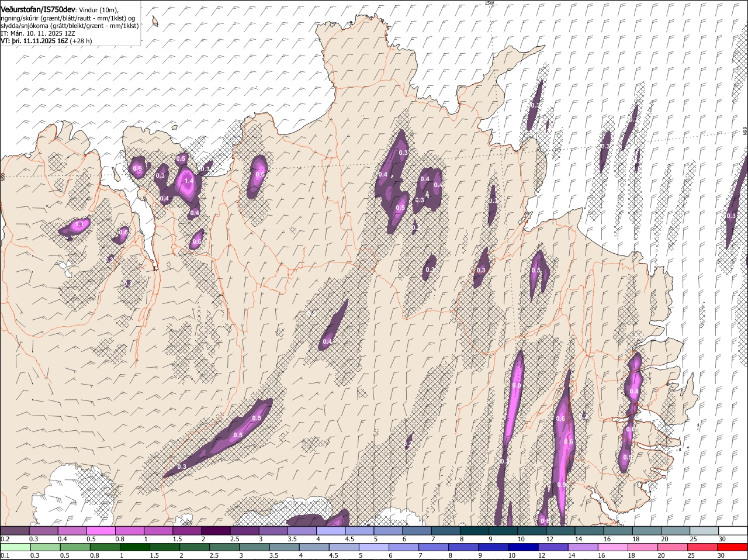Click the '0.2' label in the upper legend scale
Viewport: 748px width, 560px height.
pos(5,538)
